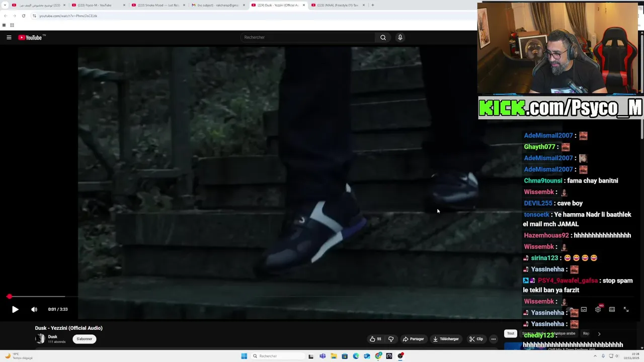Click the taskbar Rechercher search box
The width and height of the screenshot is (644, 362).
[277, 356]
